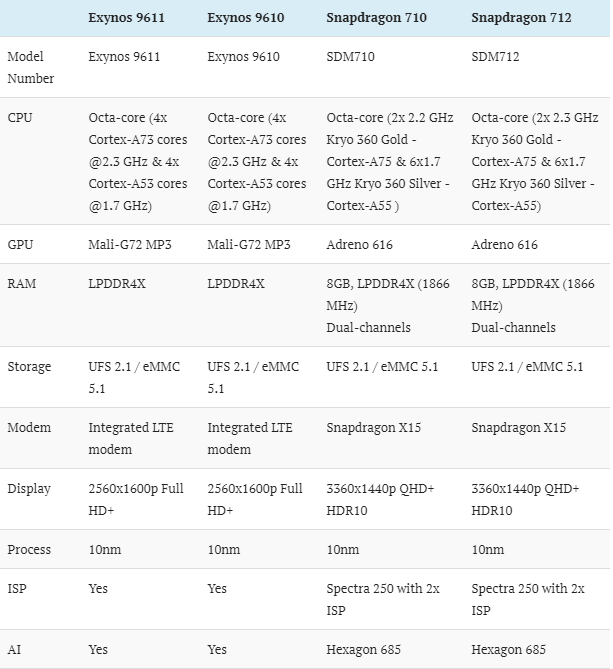Viewport: 613px width, 669px height.
Task: Select the GPU row label
Action: [x=20, y=244]
